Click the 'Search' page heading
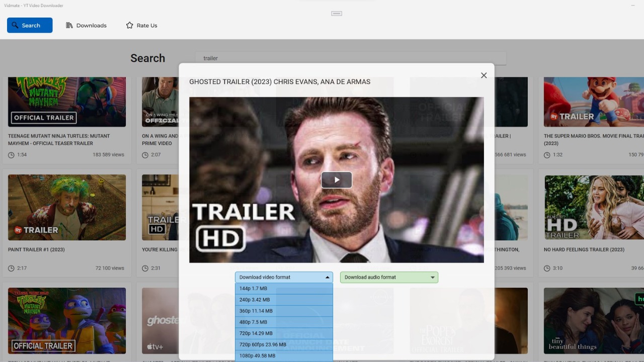Image resolution: width=644 pixels, height=362 pixels. click(148, 58)
